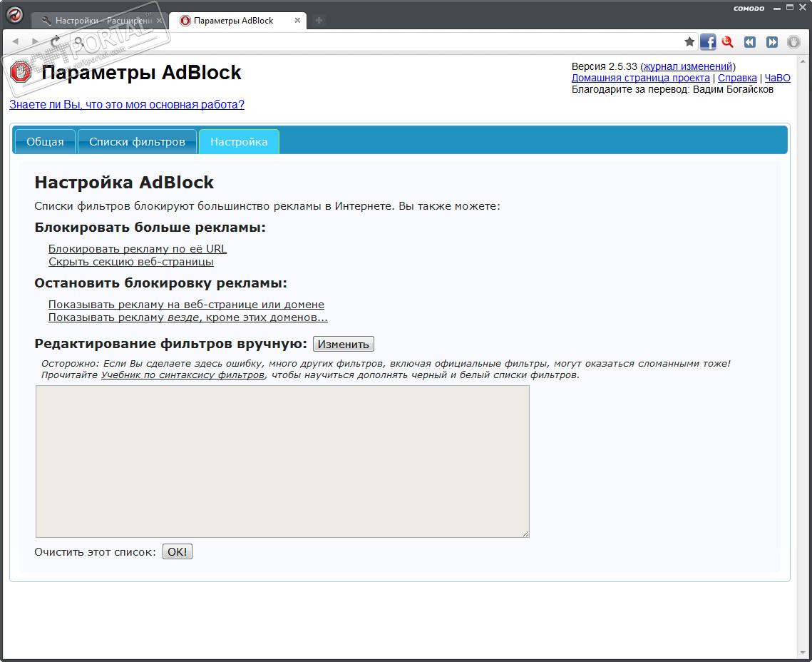Click the blue fast-forward toolbar icon
Image resolution: width=812 pixels, height=662 pixels.
[772, 42]
